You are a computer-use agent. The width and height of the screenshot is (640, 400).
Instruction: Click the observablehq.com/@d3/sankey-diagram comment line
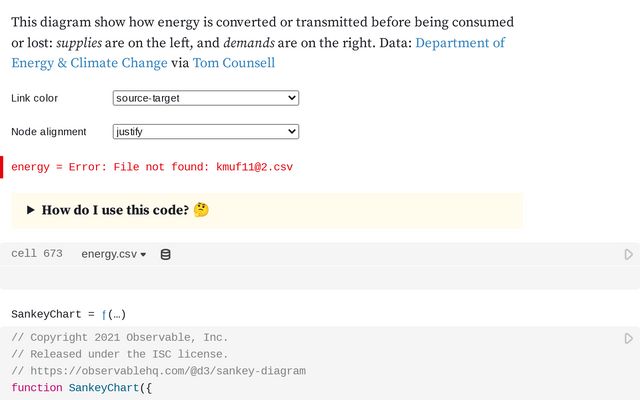pyautogui.click(x=158, y=371)
